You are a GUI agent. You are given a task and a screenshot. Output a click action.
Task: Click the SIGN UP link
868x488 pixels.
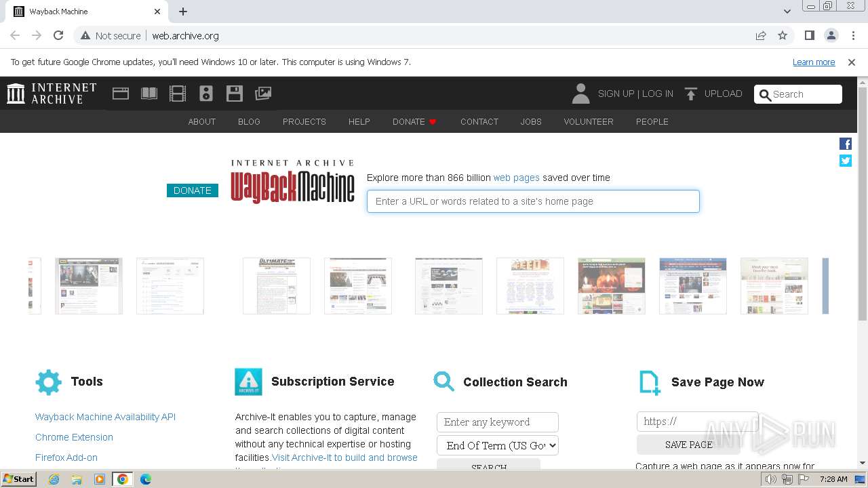click(616, 94)
